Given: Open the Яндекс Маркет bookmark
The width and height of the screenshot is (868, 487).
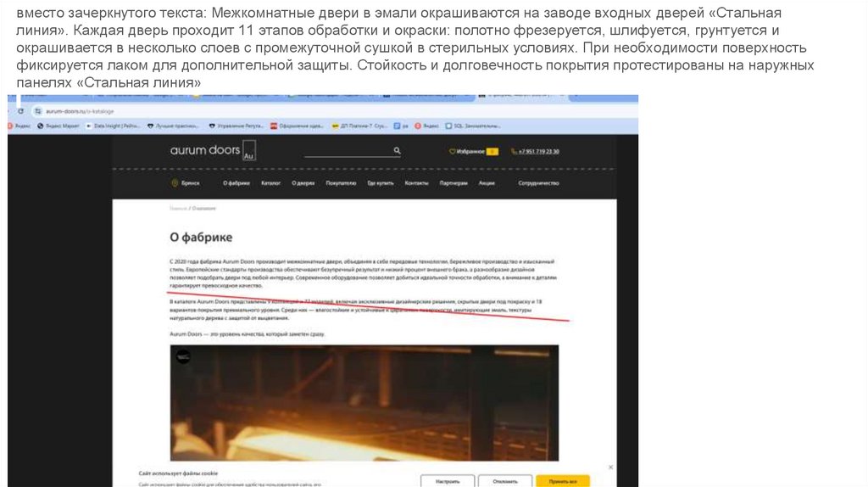Looking at the screenshot, I should click(58, 126).
